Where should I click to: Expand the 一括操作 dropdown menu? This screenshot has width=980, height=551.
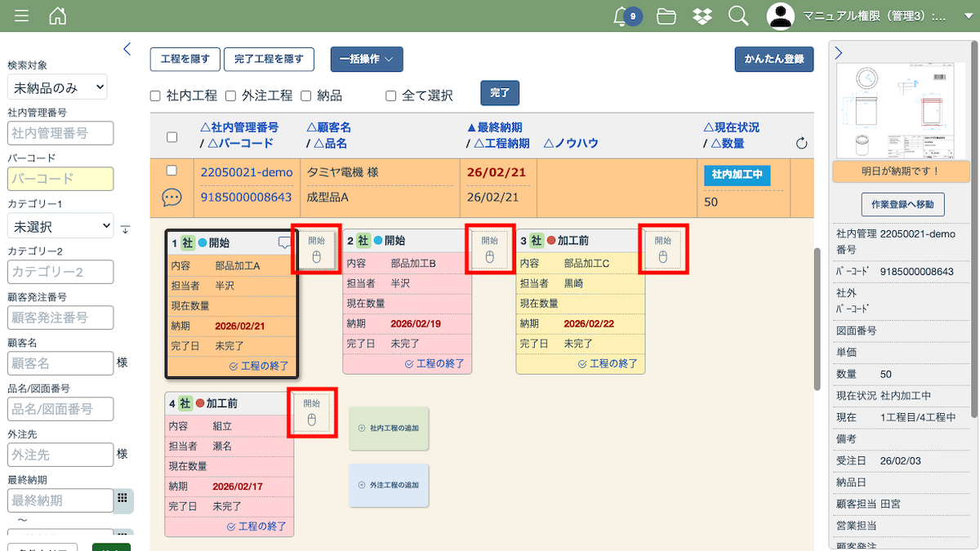click(366, 60)
